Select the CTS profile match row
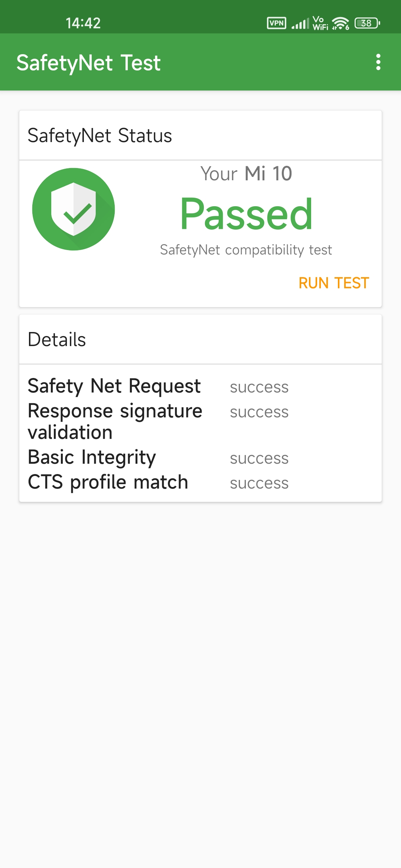Image resolution: width=401 pixels, height=868 pixels. 108,482
